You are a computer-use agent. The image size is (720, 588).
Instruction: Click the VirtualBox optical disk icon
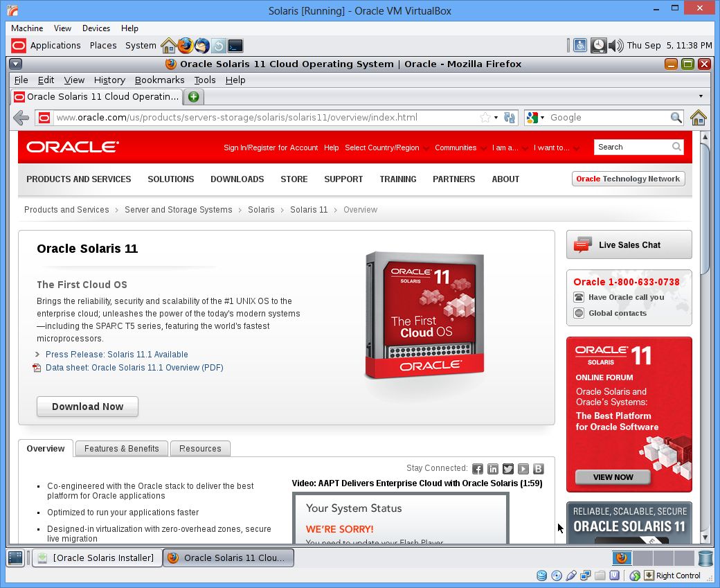pyautogui.click(x=557, y=576)
